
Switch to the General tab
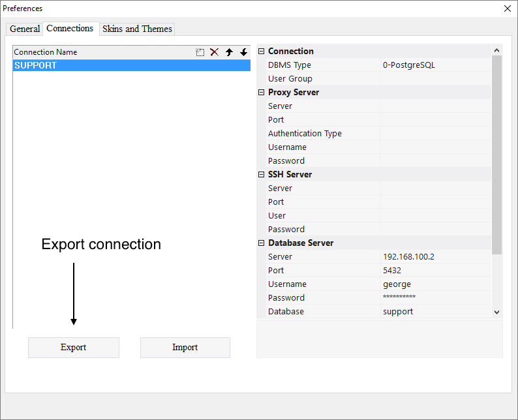pos(25,29)
